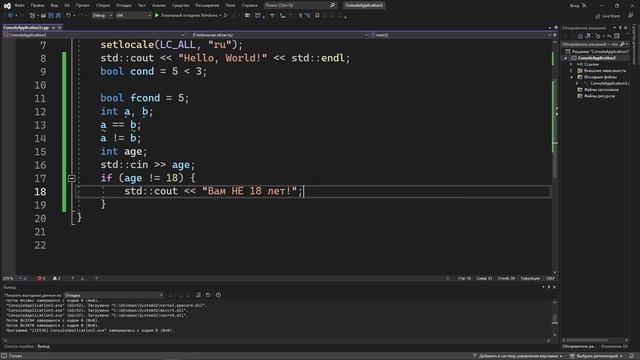Click the save all icon in the toolbar

[58, 16]
